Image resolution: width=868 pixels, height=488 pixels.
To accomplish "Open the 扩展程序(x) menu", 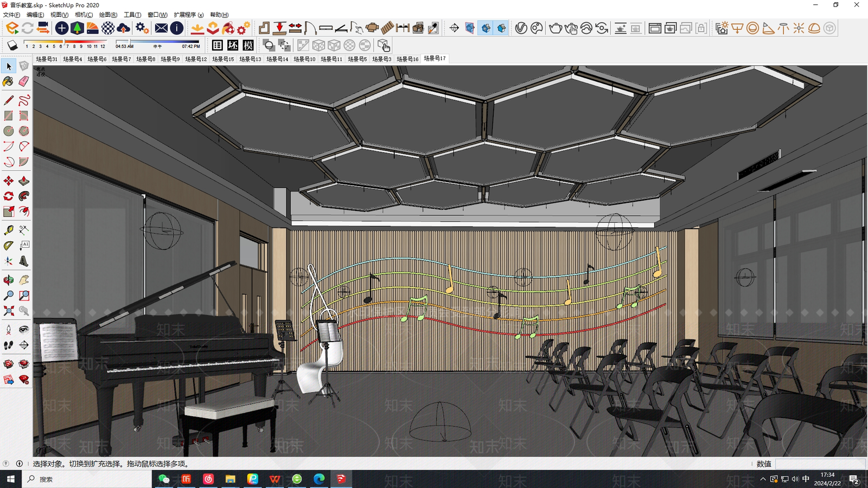I will (188, 15).
